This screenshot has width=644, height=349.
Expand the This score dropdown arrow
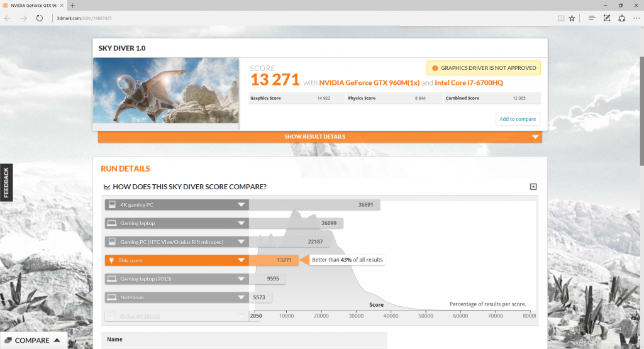[241, 260]
